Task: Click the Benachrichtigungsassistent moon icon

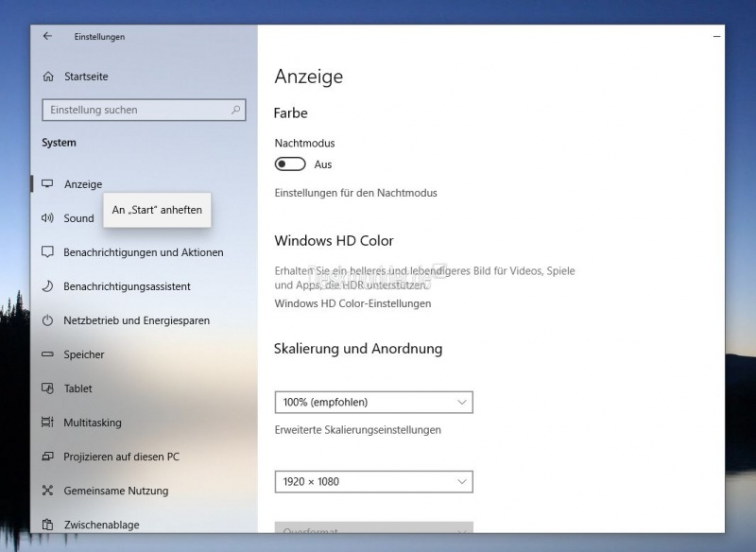Action: pyautogui.click(x=47, y=286)
